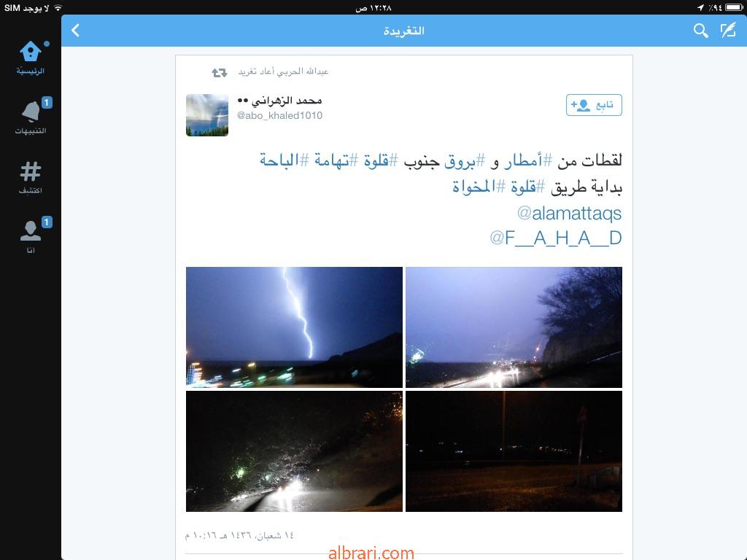
Task: Follow user with the تابع button
Action: [x=594, y=105]
